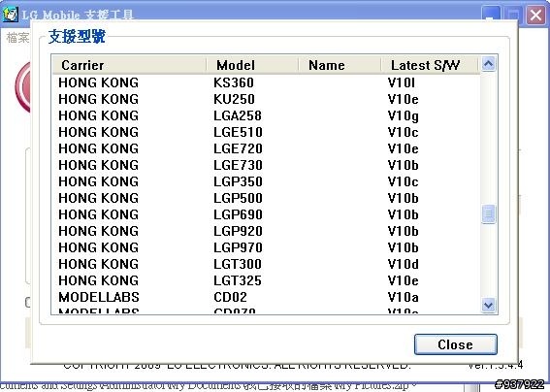The height and width of the screenshot is (392, 550).
Task: Select the LGP690 row
Action: 266,214
